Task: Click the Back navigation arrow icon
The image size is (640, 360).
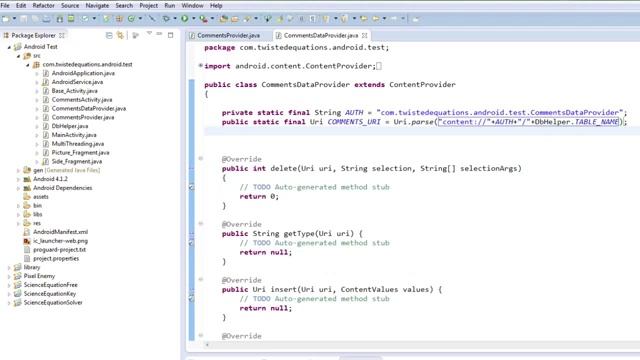Action: coord(376,19)
